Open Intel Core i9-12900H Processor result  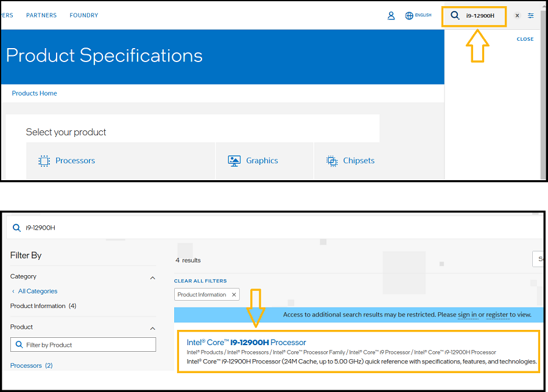coord(247,342)
